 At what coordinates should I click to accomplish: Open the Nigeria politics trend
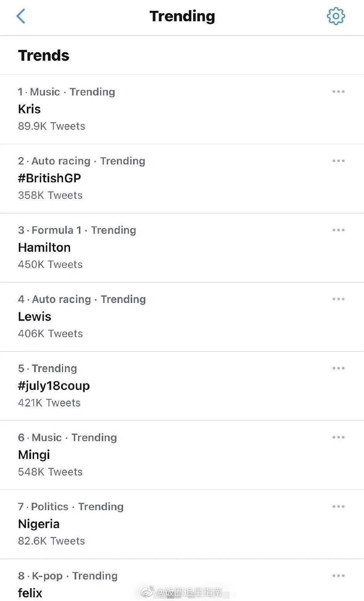click(39, 524)
